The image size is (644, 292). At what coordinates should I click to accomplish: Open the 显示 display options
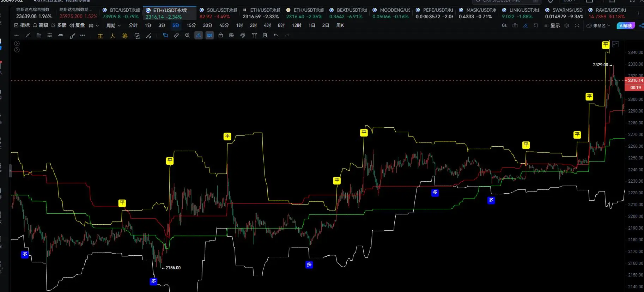(x=552, y=25)
